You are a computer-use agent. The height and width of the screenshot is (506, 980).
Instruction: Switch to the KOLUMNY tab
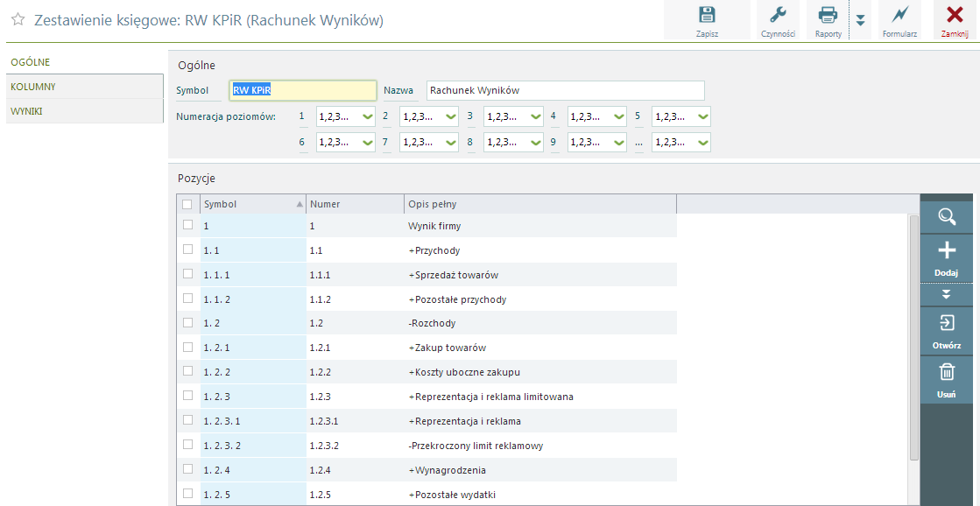click(85, 86)
